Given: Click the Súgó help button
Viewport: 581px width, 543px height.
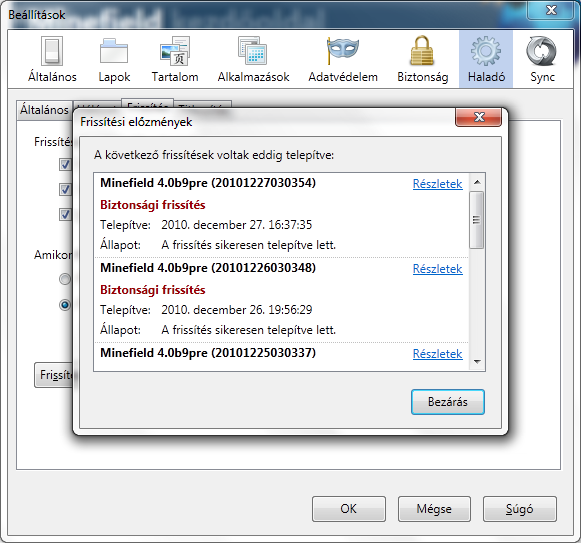Looking at the screenshot, I should pyautogui.click(x=519, y=509).
